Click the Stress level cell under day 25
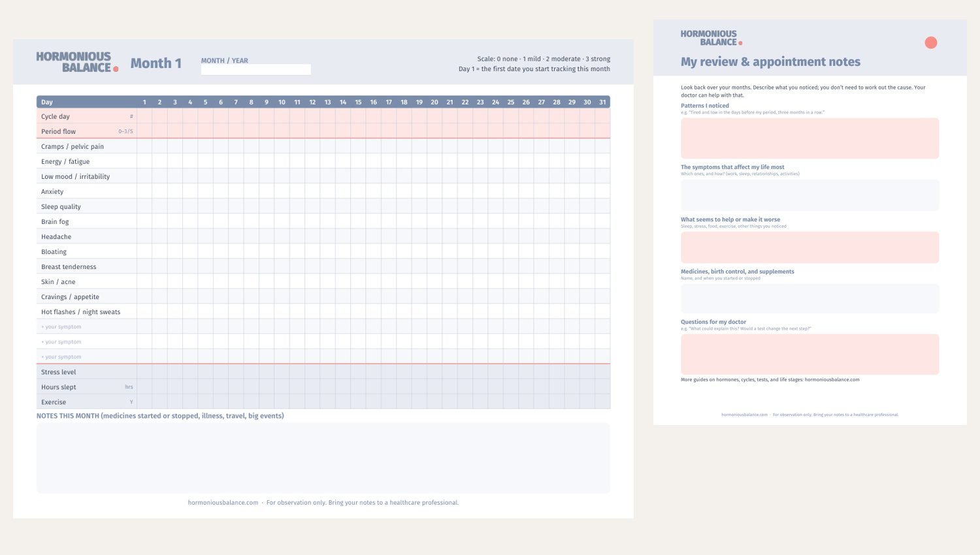The height and width of the screenshot is (555, 980). [511, 372]
